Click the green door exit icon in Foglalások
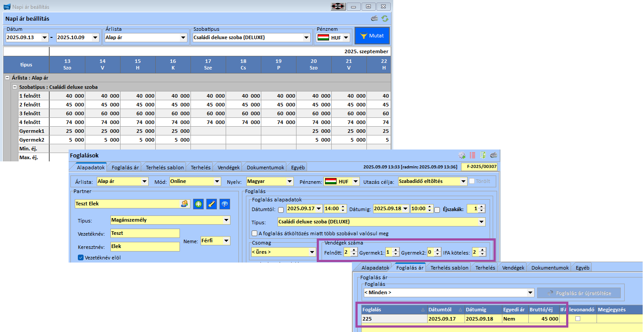644x332 pixels. pos(483,155)
